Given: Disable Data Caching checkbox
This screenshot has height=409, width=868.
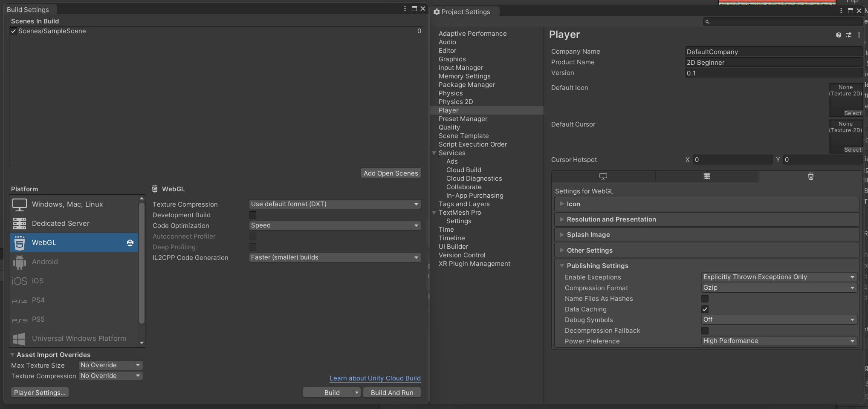Looking at the screenshot, I should coord(705,309).
